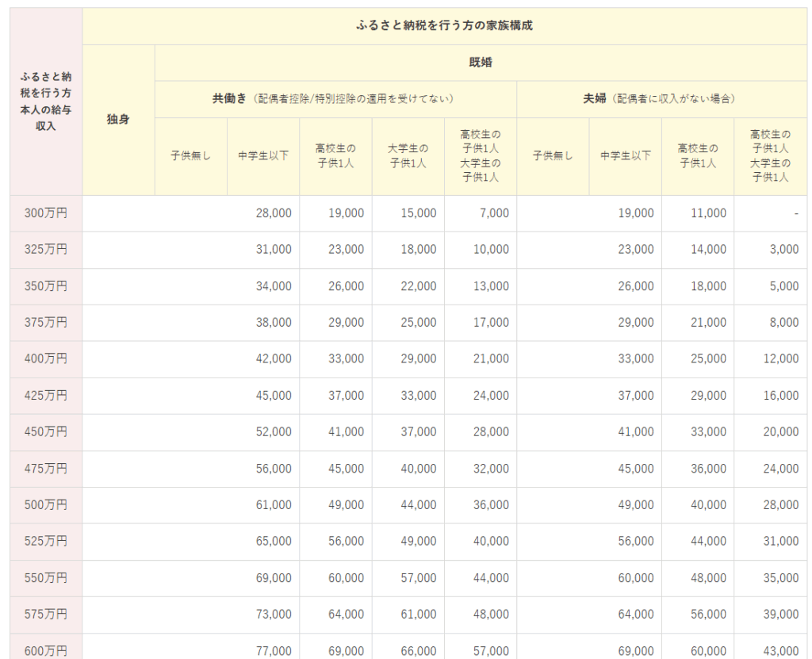This screenshot has width=812, height=659.
Task: Click the 52,000 value in 450万円 row
Action: 274,432
